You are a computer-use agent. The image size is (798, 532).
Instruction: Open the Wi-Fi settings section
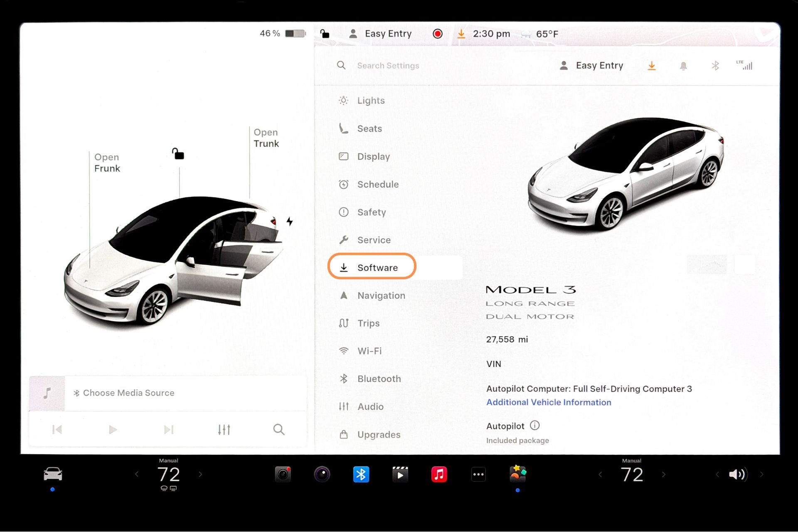(x=369, y=351)
